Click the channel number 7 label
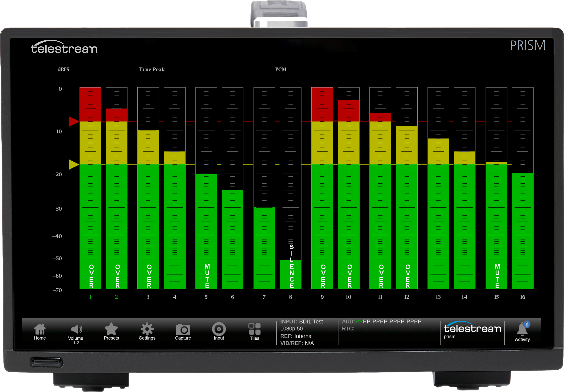This screenshot has height=392, width=564. point(264,297)
